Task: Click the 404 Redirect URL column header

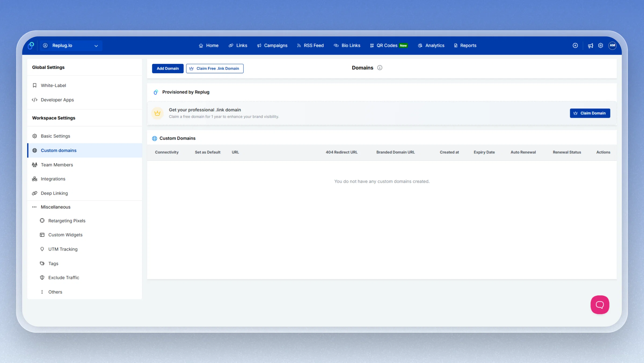Action: point(341,152)
